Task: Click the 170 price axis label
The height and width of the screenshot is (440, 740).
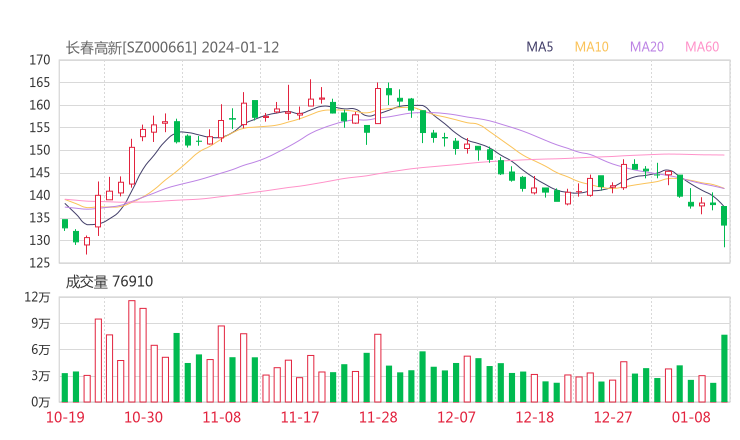Action: [x=40, y=60]
